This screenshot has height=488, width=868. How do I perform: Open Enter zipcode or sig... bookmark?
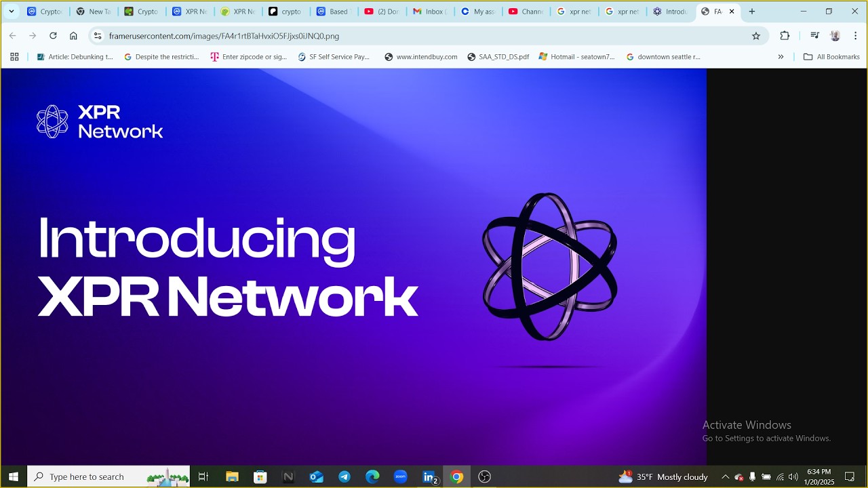coord(249,57)
